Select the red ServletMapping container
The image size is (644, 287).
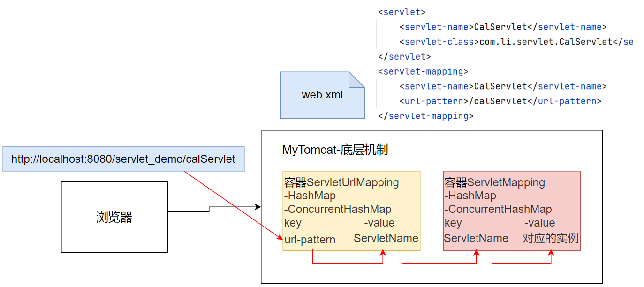pos(512,211)
